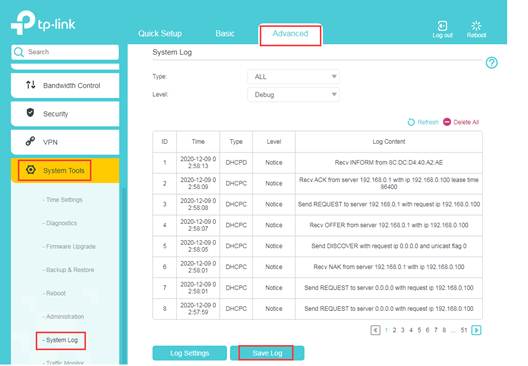Image resolution: width=528 pixels, height=366 pixels.
Task: Open Firmware Upgrade under System Tools
Action: tap(71, 246)
